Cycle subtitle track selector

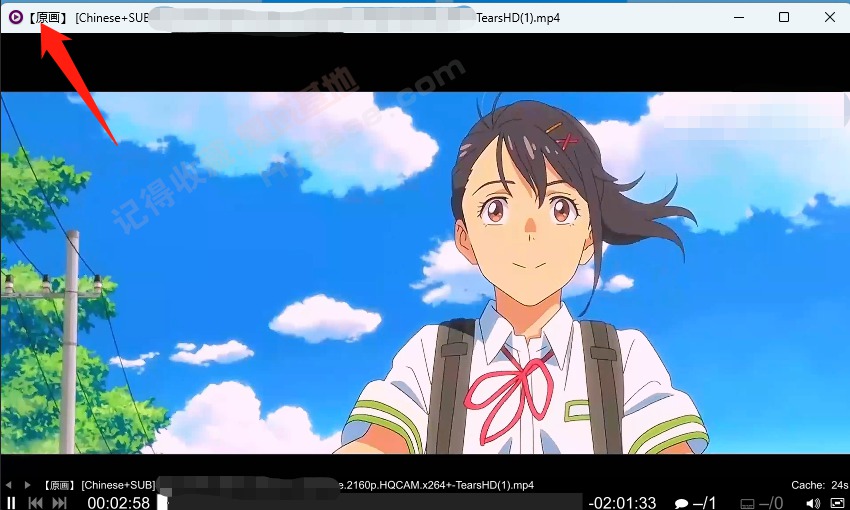coord(762,503)
